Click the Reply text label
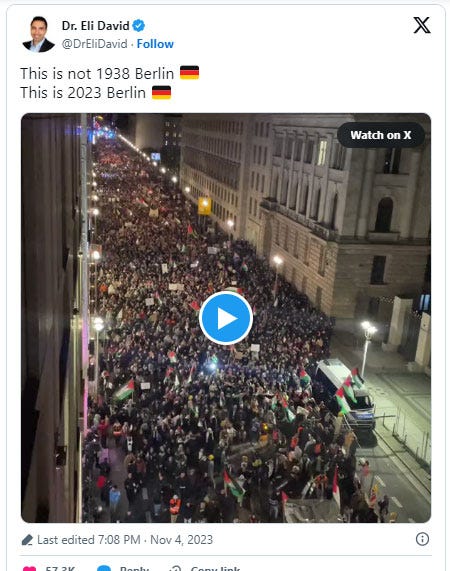The height and width of the screenshot is (571, 450). [x=134, y=568]
